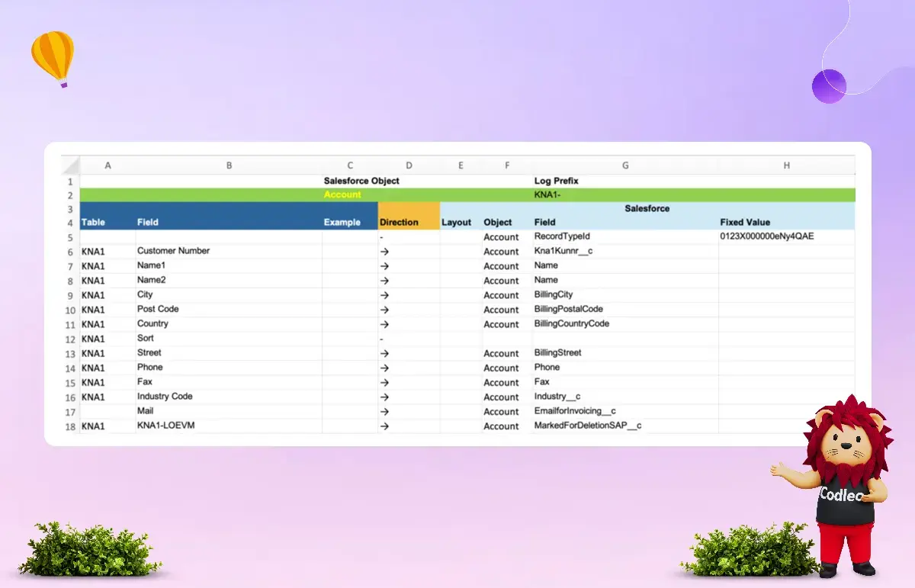Select the 'Account' cell in the Industry__c row
Viewport: 915px width, 588px height.
[507, 397]
